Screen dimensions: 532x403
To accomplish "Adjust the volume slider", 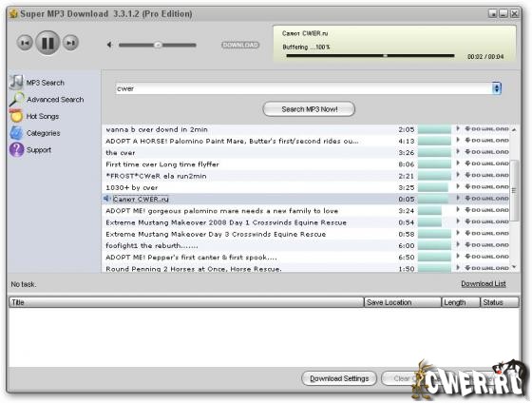I will coord(158,45).
